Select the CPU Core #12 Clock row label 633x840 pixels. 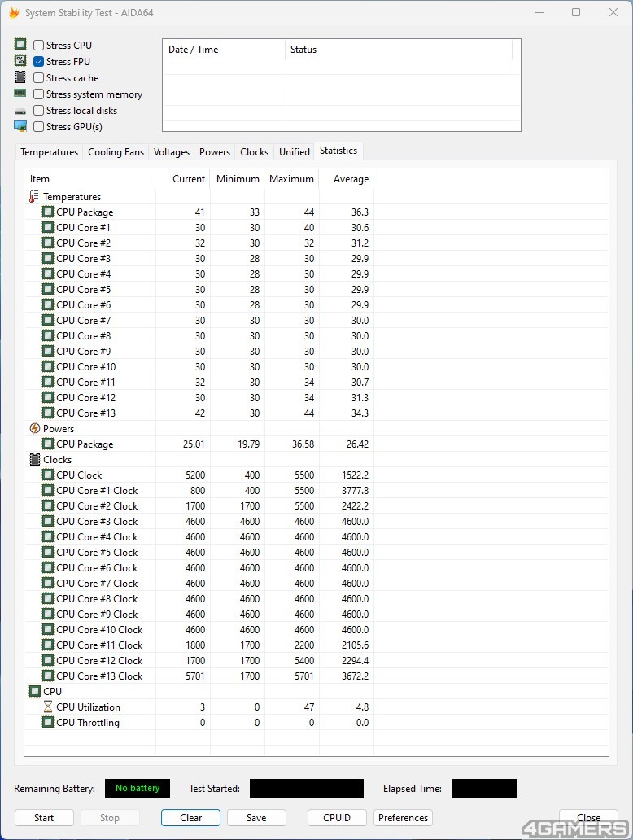point(99,661)
